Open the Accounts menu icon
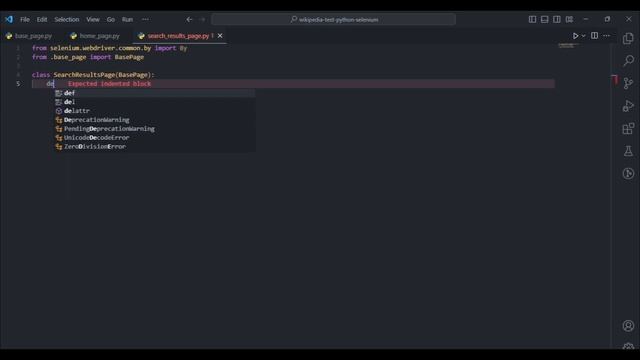640x360 pixels. tap(628, 325)
